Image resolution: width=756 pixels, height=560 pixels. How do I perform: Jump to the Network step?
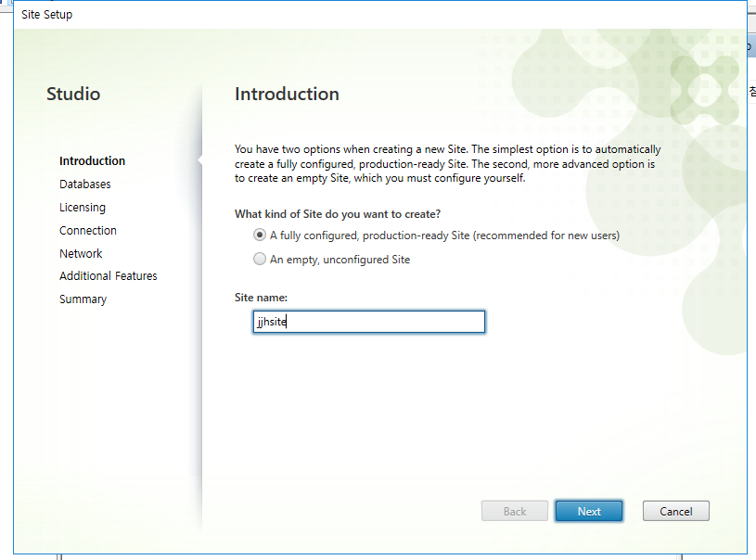(81, 253)
